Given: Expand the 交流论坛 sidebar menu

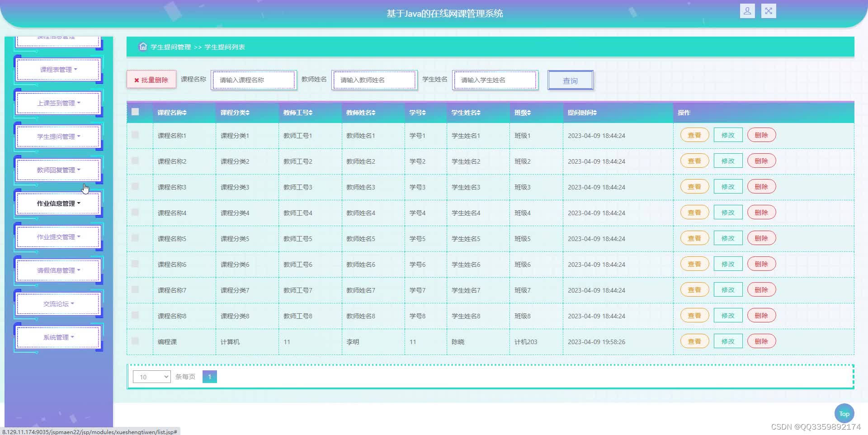Looking at the screenshot, I should pos(58,304).
